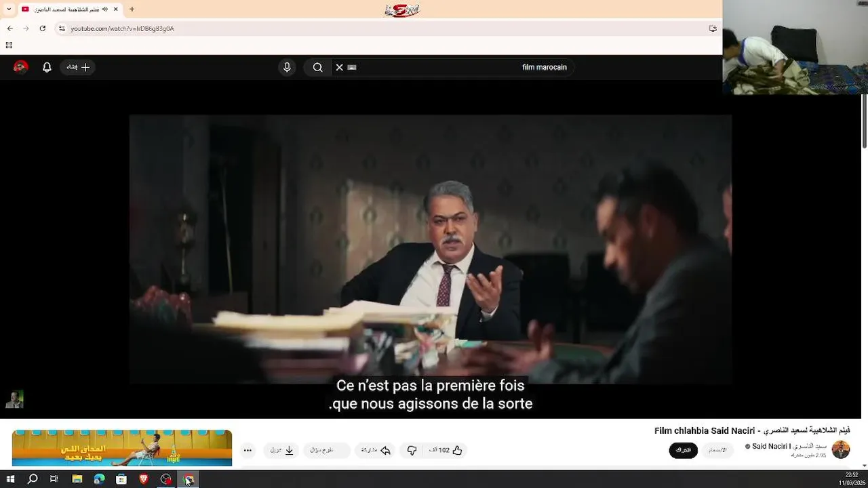Click the YouTube Create button
Viewport: 868px width, 488px height.
(78, 67)
